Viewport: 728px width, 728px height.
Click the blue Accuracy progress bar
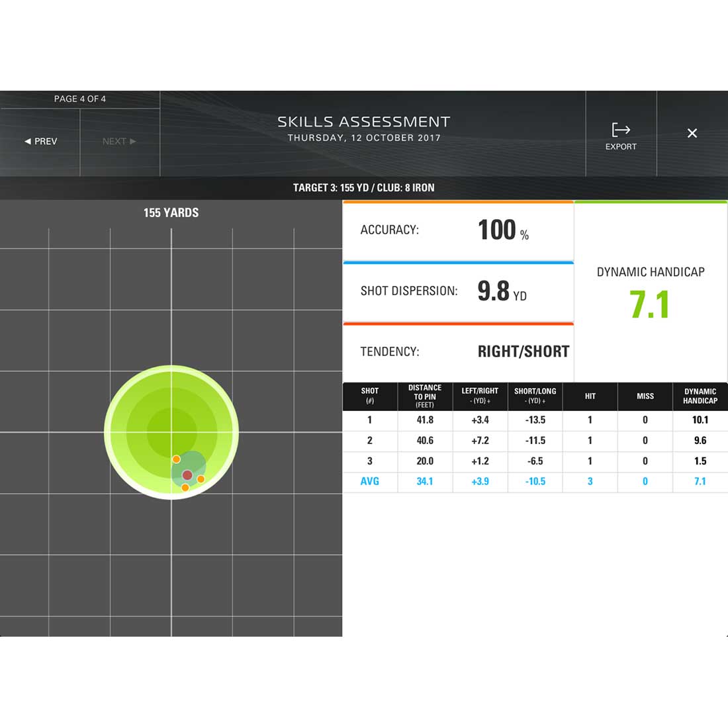[459, 262]
